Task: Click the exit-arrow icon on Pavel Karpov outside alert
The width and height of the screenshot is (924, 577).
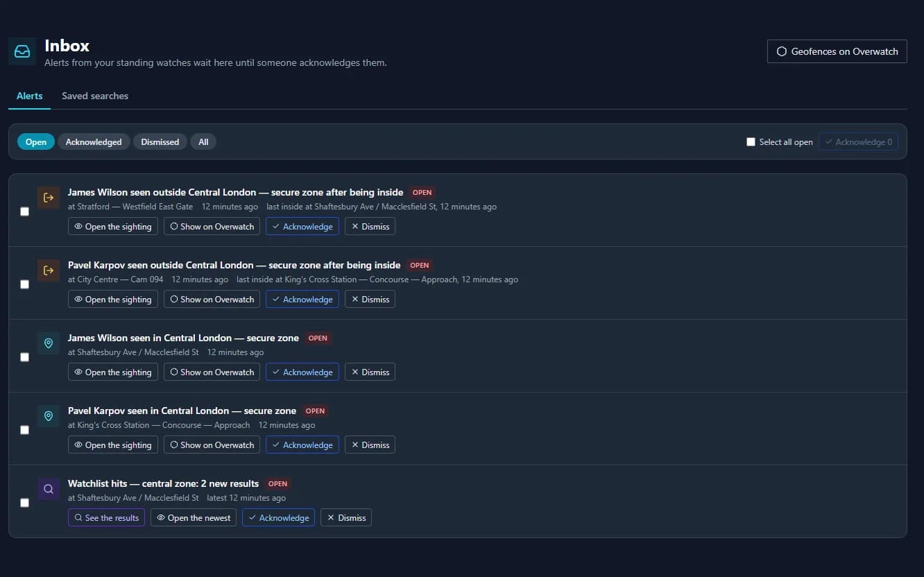Action: [x=49, y=270]
